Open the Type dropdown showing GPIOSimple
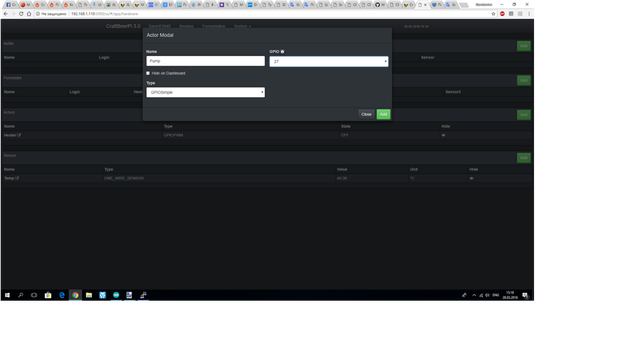 coord(205,92)
